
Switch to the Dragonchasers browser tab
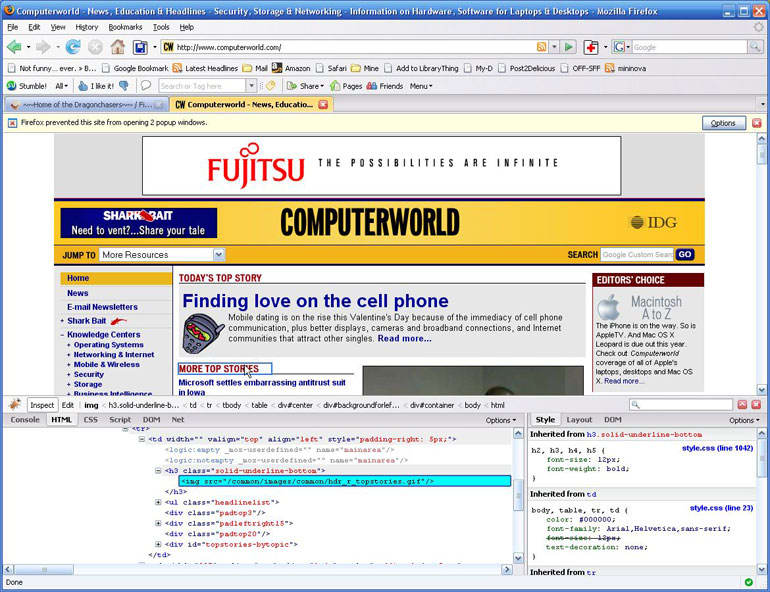tap(86, 105)
